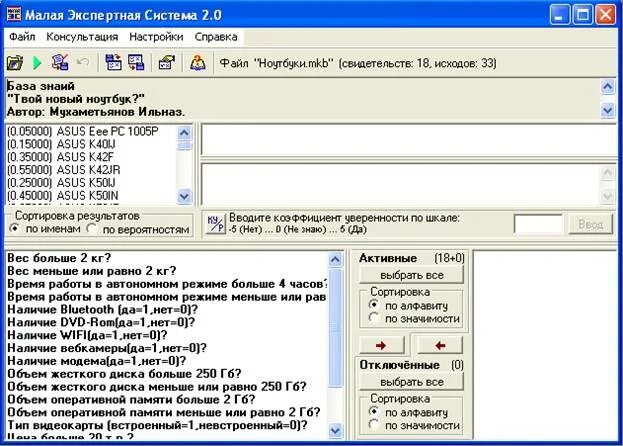This screenshot has height=446, width=623.
Task: Select result 'ASUS K42F'
Action: 60,157
